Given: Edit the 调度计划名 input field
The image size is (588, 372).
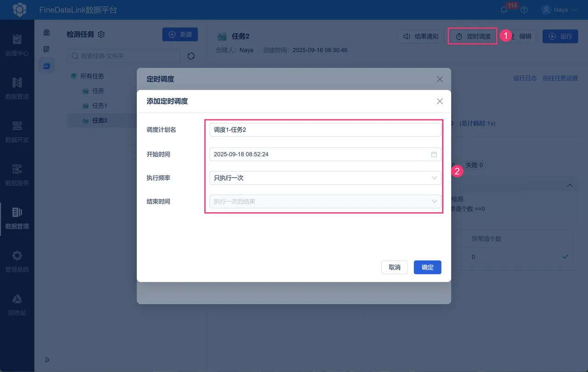Looking at the screenshot, I should (x=325, y=130).
